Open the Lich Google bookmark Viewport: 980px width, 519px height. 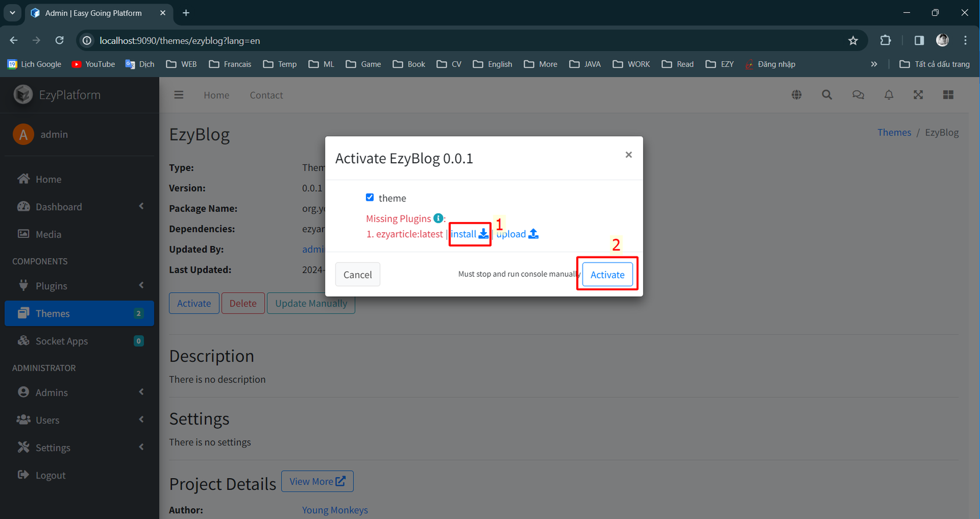point(34,64)
